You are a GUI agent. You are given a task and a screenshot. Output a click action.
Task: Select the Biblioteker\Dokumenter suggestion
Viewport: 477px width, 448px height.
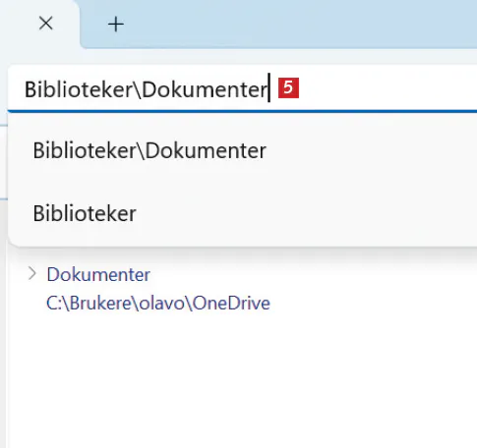pyautogui.click(x=149, y=150)
